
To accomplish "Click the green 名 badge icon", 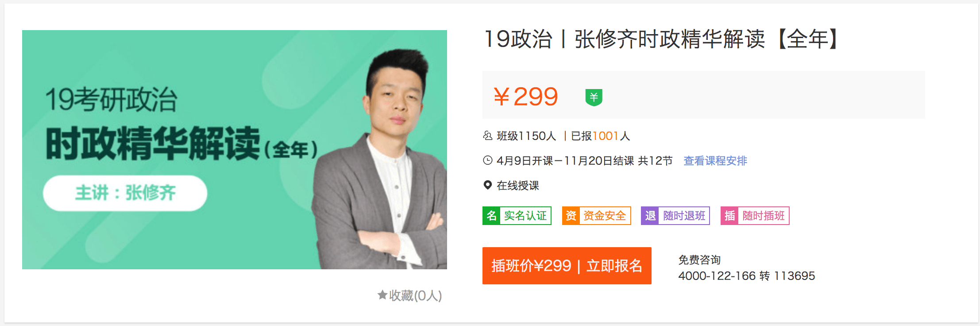I will 491,216.
